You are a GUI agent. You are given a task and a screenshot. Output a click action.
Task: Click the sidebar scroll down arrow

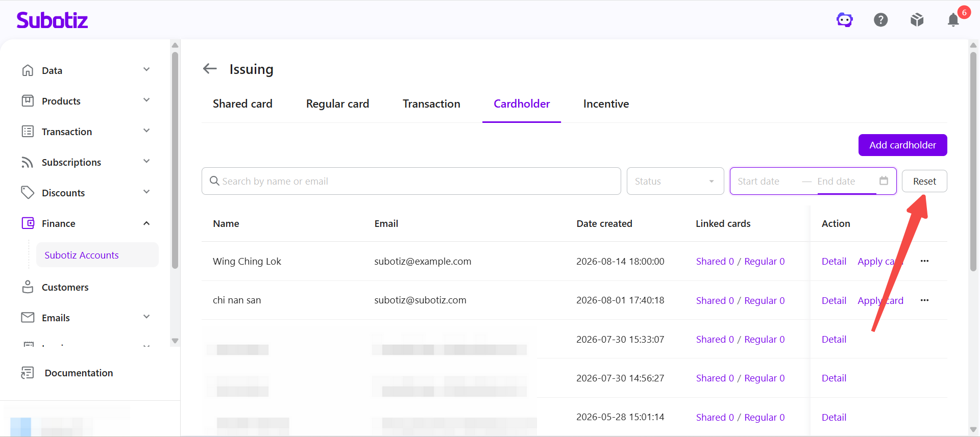click(x=175, y=341)
